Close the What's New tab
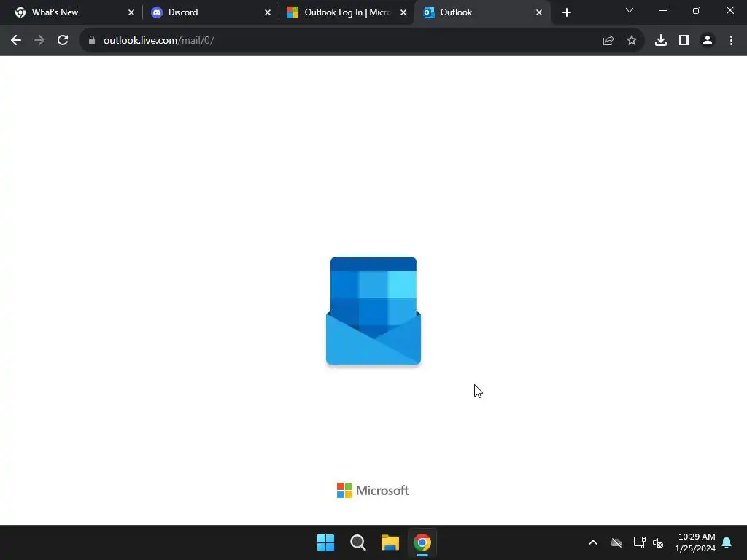This screenshot has width=747, height=560. click(131, 12)
